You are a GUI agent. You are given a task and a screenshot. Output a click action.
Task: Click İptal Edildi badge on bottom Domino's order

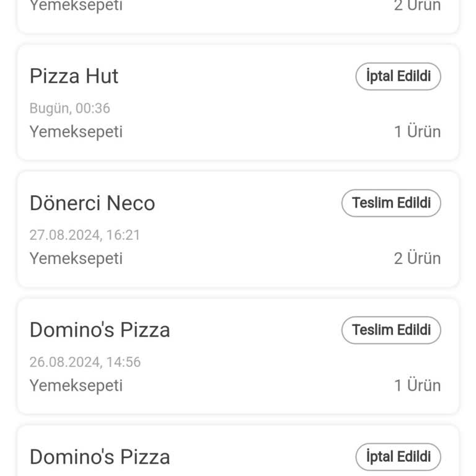(x=398, y=457)
